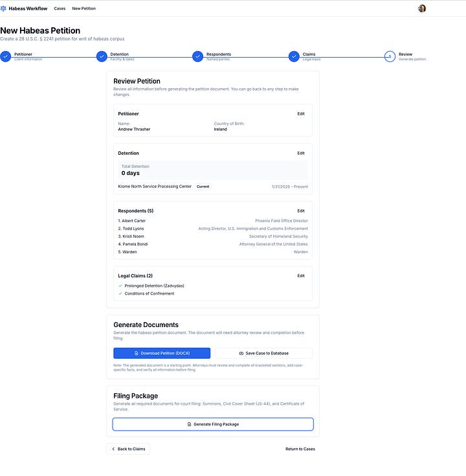This screenshot has height=476, width=466.
Task: Open the New Petition nav link
Action: 83,8
